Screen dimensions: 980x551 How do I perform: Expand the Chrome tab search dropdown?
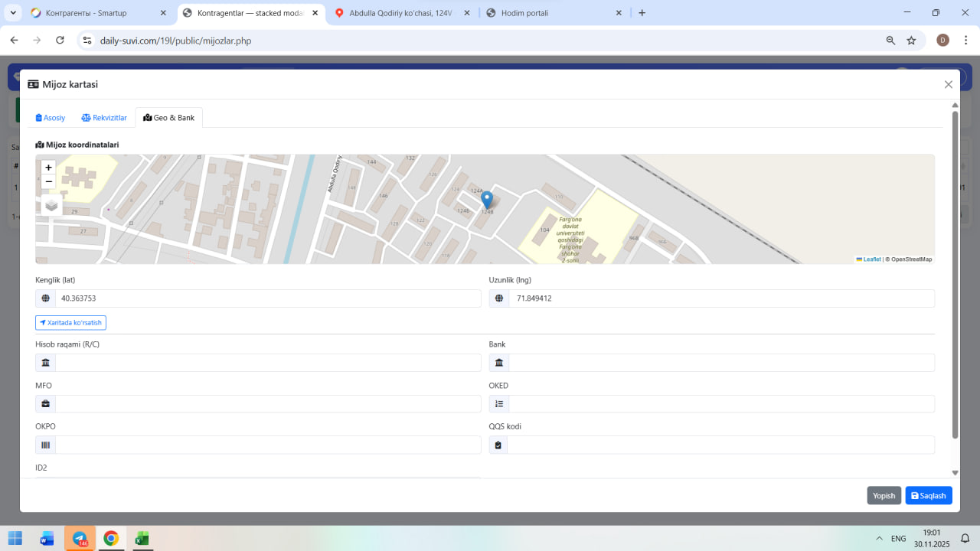(x=13, y=13)
